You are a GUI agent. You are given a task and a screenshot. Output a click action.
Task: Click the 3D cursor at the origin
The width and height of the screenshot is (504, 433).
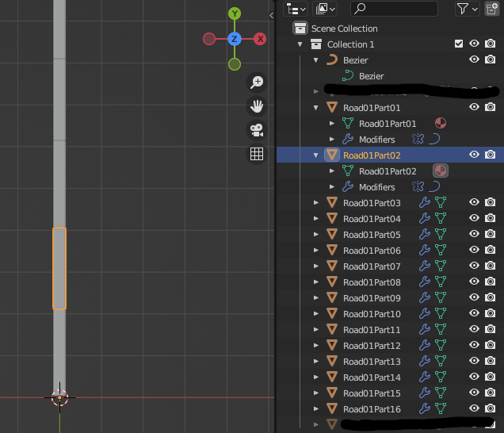(59, 397)
